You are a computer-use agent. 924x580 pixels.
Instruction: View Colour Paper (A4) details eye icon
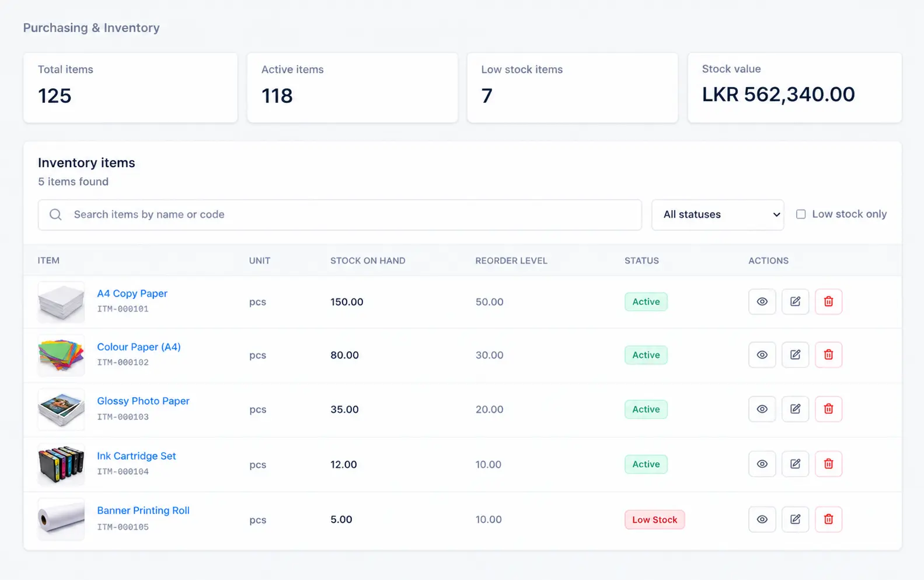tap(762, 355)
